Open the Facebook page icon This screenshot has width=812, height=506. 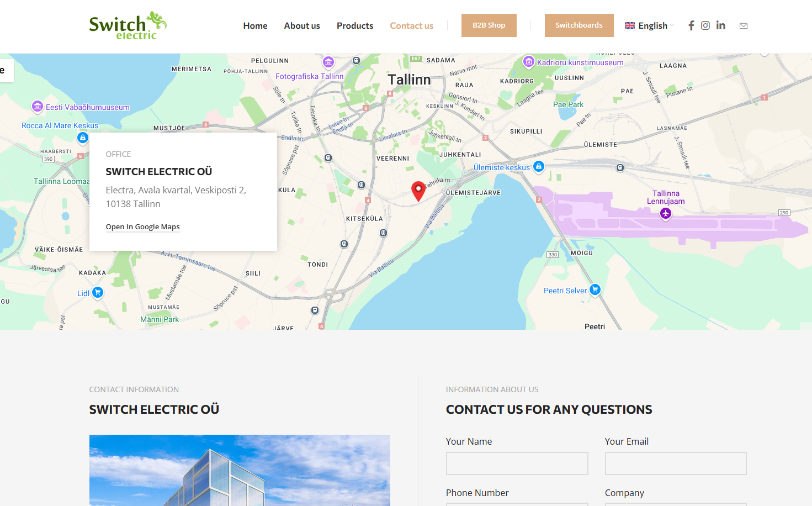pos(691,25)
